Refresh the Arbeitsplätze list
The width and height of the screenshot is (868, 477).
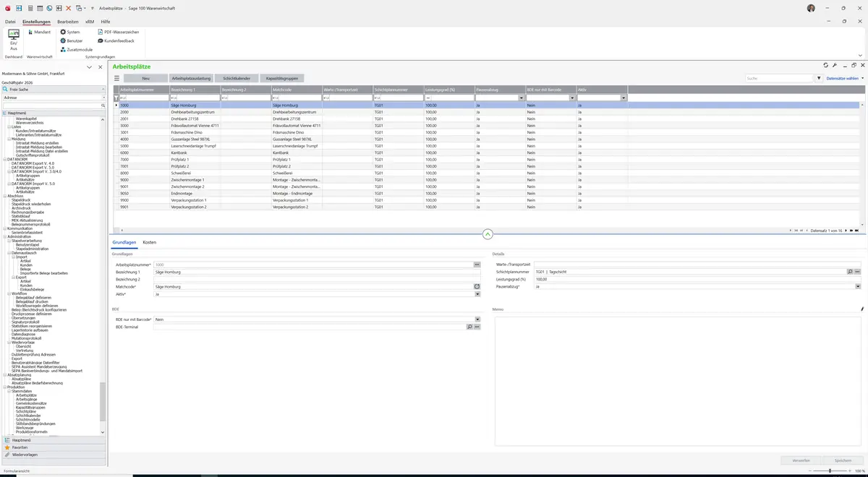click(x=826, y=65)
